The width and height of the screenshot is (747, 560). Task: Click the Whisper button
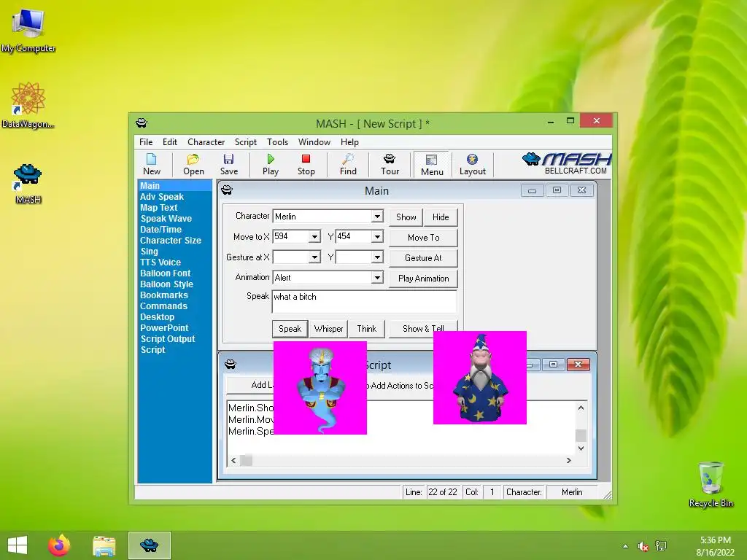329,329
